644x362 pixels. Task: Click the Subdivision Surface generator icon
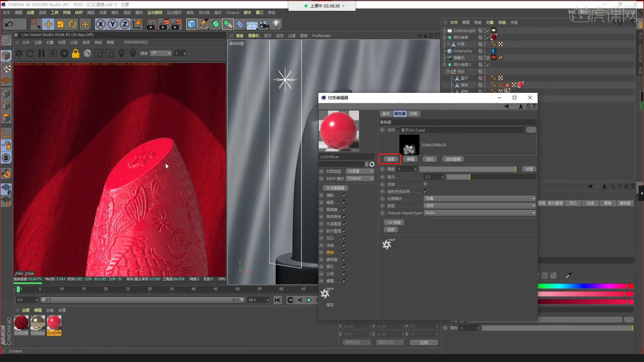[216, 24]
